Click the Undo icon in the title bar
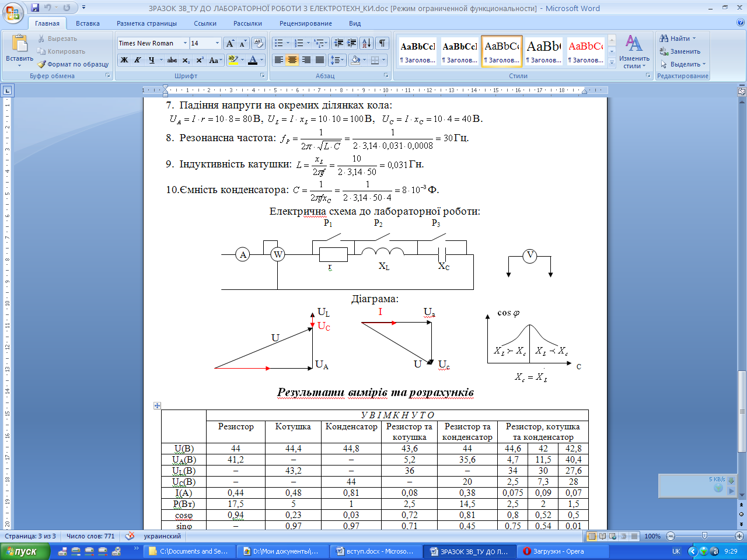 pos(48,8)
